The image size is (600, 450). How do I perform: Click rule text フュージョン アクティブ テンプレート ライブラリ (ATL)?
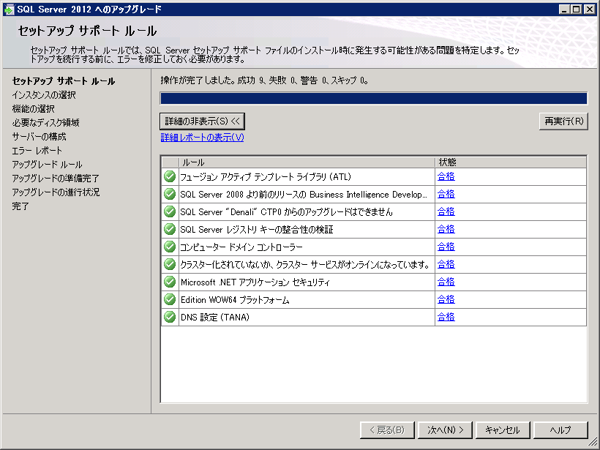(266, 177)
